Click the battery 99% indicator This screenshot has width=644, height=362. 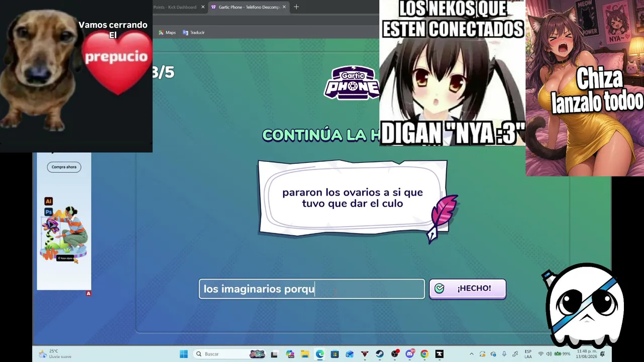click(x=562, y=354)
